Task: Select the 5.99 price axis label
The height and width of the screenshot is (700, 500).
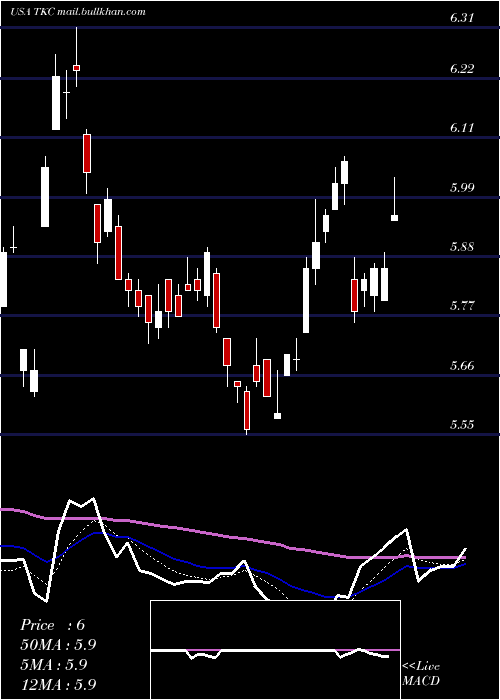Action: click(462, 188)
